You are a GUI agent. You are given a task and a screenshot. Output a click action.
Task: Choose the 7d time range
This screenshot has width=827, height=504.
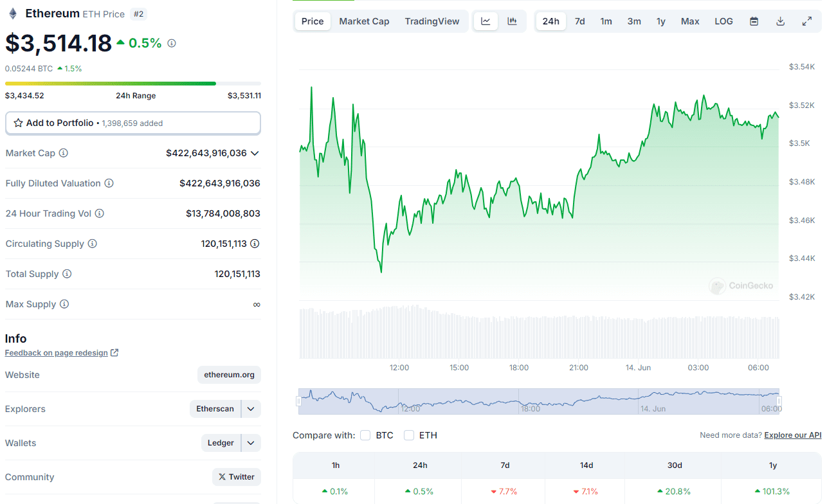click(580, 21)
